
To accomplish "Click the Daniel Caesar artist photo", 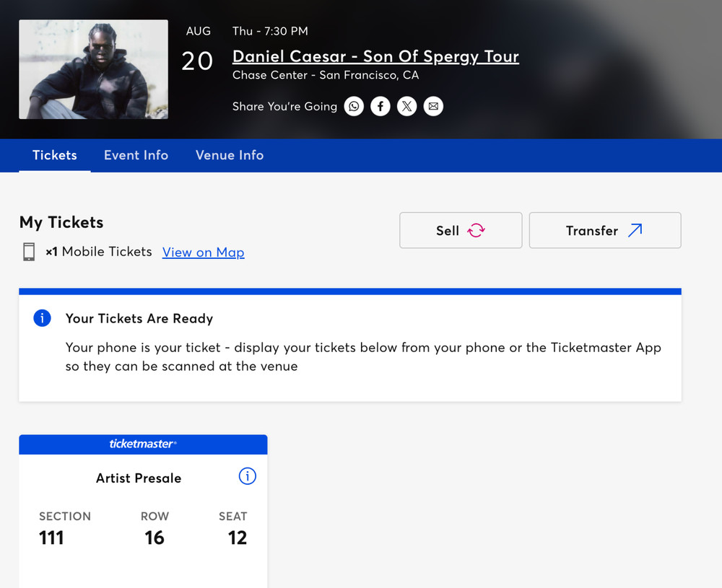I will (x=92, y=69).
